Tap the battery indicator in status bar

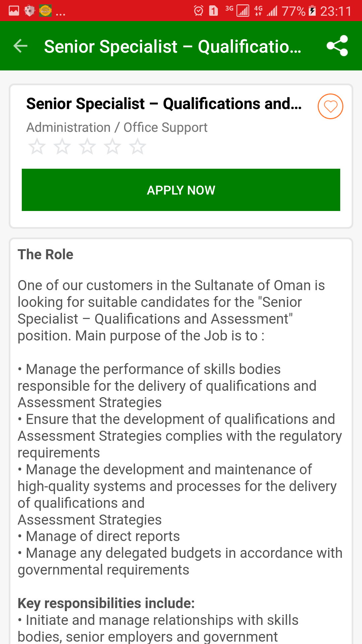312,11
